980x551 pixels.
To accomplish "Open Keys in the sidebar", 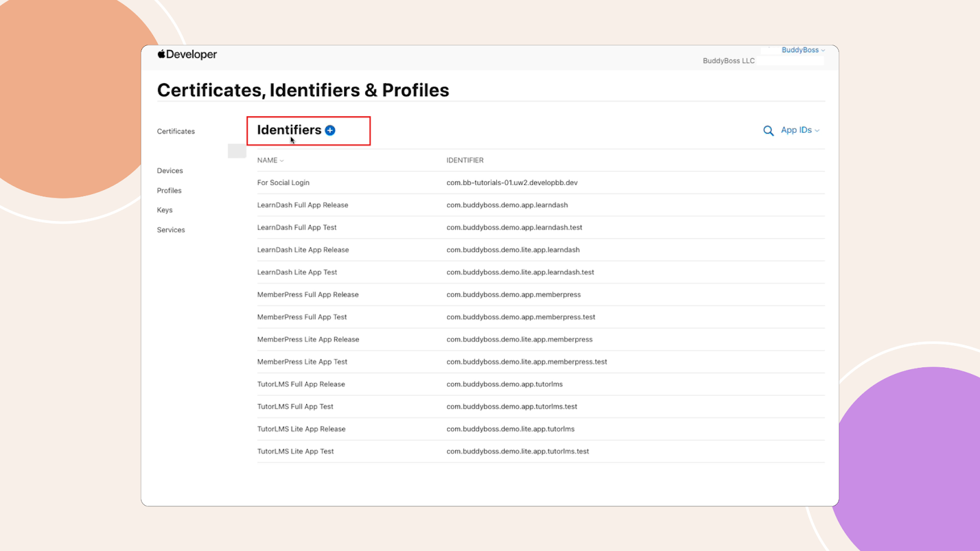I will tap(165, 210).
